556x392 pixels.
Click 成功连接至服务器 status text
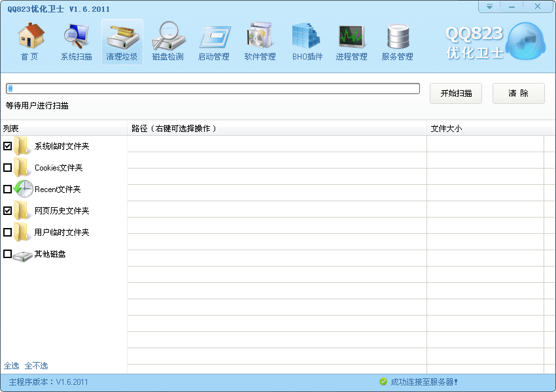click(424, 382)
